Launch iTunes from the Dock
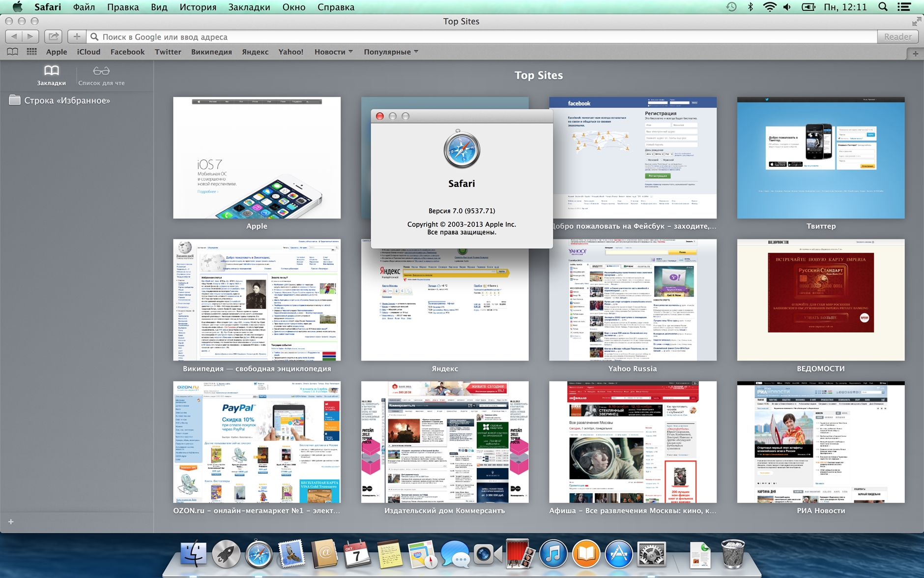Image resolution: width=924 pixels, height=578 pixels. [553, 554]
